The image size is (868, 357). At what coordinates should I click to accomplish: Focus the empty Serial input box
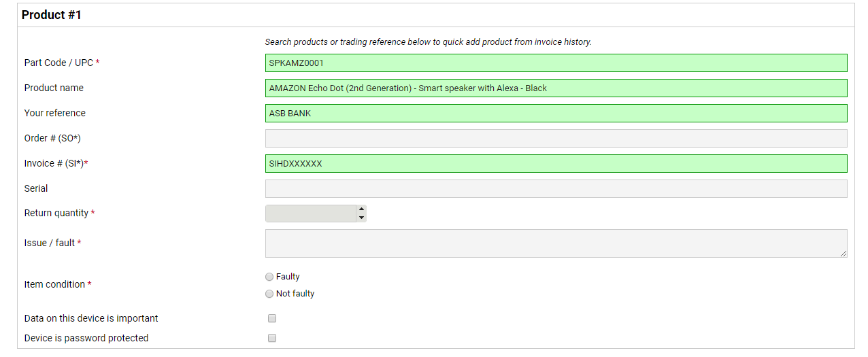[556, 189]
